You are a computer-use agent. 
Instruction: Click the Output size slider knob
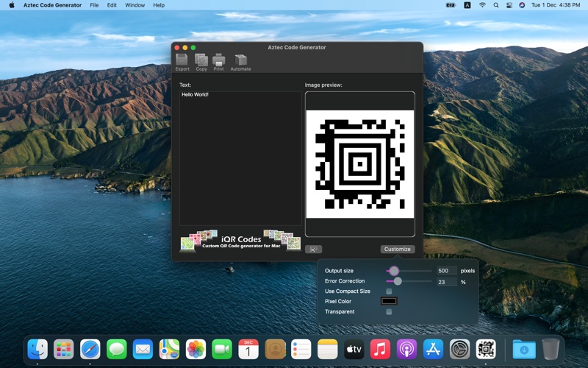point(393,271)
